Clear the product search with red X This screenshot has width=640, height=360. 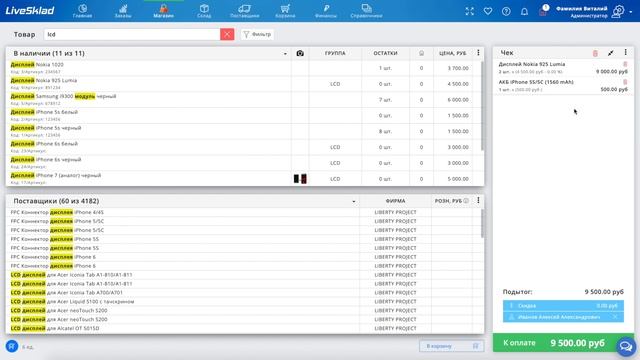click(x=227, y=34)
